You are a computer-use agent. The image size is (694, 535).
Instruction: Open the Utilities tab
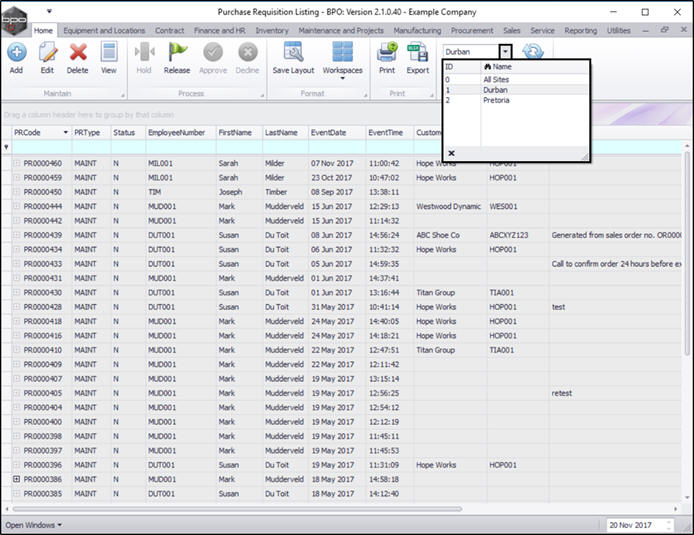point(618,31)
